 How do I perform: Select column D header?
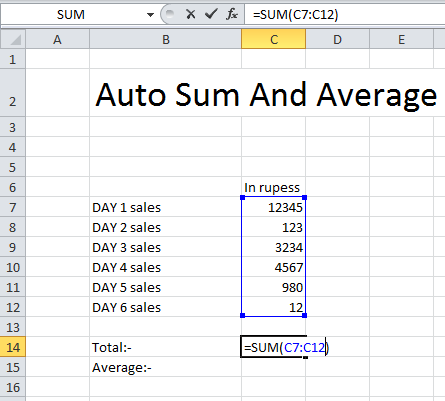click(337, 39)
